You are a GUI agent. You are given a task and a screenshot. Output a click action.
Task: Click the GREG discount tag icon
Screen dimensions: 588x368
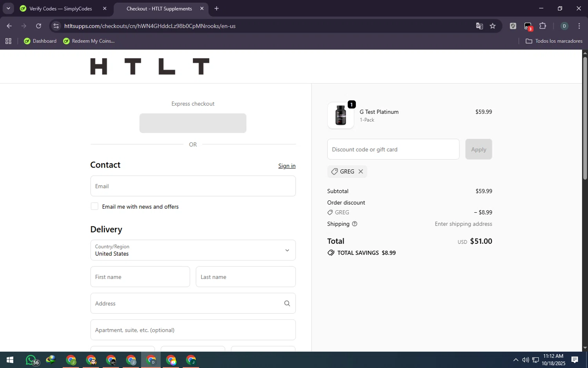[x=334, y=171]
